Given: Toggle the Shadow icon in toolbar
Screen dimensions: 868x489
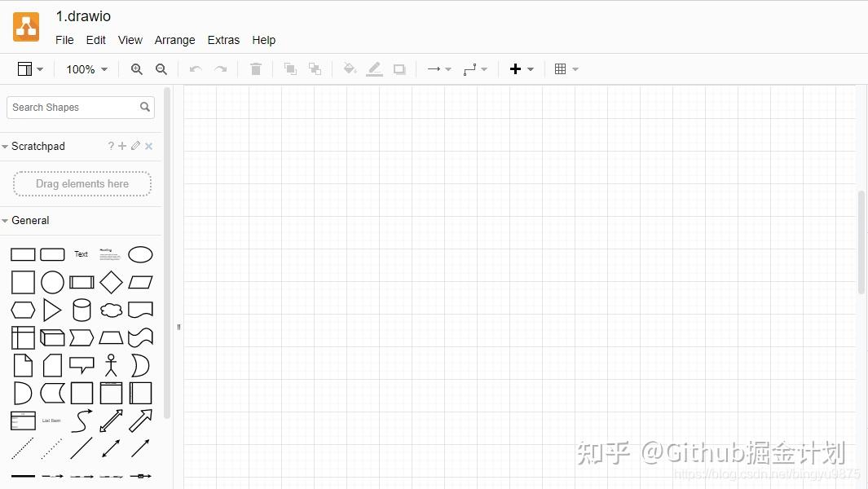Looking at the screenshot, I should [x=399, y=69].
